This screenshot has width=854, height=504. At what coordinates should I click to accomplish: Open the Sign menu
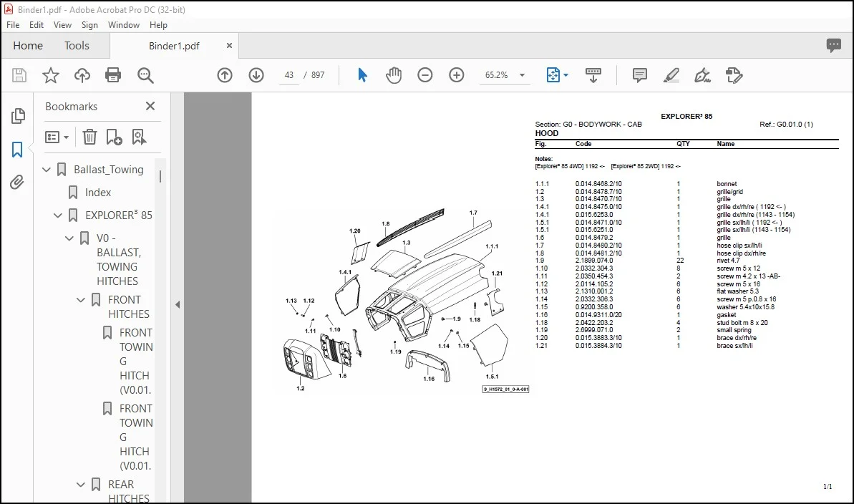coord(89,25)
